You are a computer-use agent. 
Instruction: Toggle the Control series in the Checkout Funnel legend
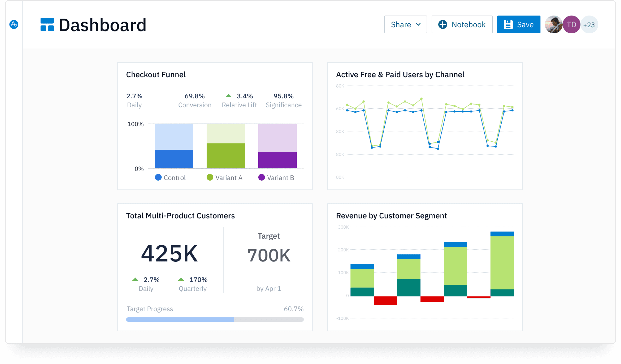158,177
